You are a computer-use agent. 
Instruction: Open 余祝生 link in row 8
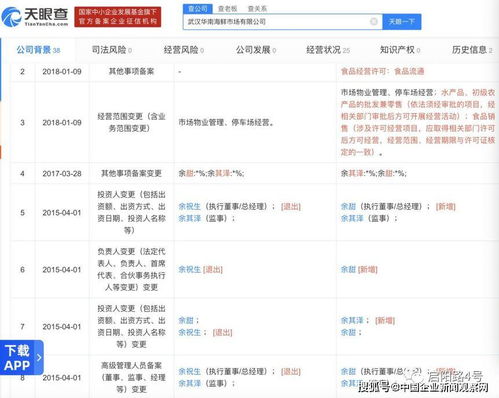[x=190, y=372]
